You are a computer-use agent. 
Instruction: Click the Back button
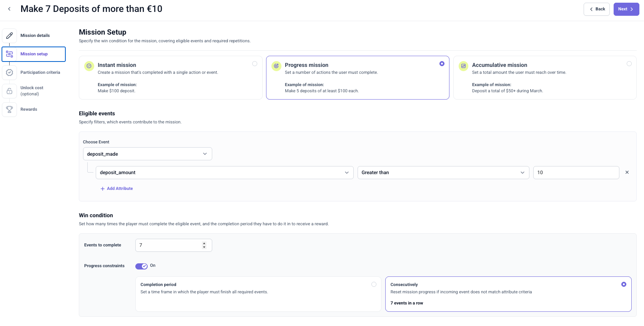point(597,9)
